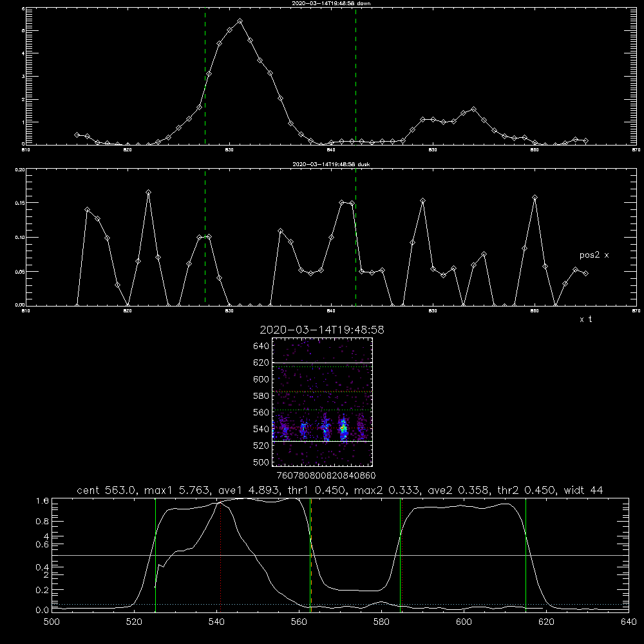Click the dawn plot green dashed line near 828
Image resolution: width=644 pixels, height=644 pixels.
(x=205, y=77)
